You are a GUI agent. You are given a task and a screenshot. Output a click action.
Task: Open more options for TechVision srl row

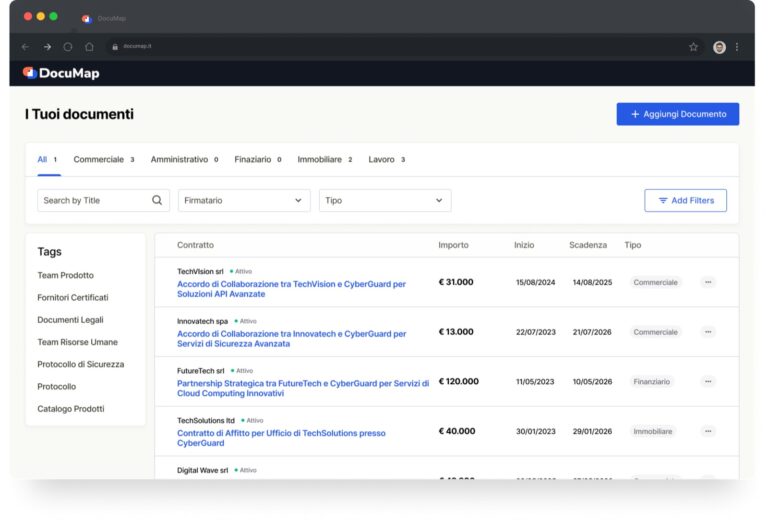coord(708,282)
